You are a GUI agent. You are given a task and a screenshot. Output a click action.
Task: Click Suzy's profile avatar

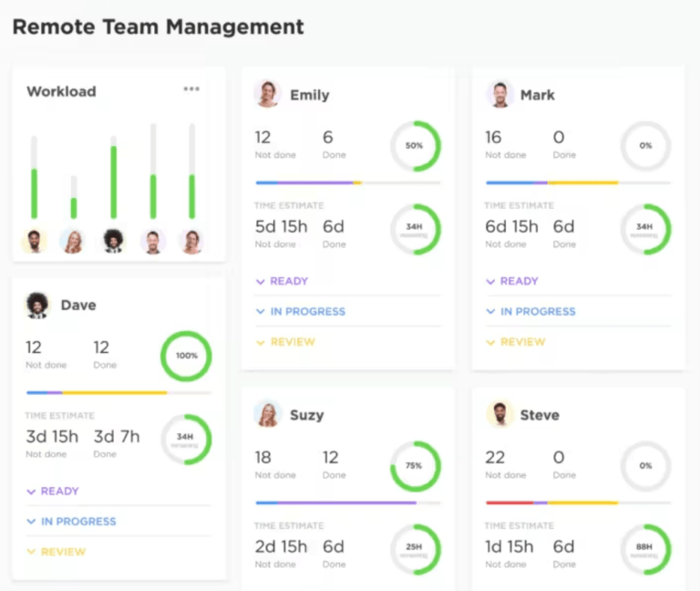[267, 414]
